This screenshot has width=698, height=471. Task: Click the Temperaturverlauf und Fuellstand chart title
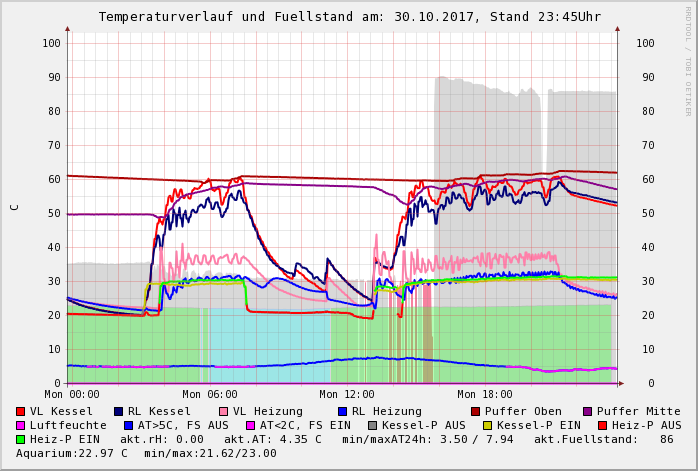point(349,17)
